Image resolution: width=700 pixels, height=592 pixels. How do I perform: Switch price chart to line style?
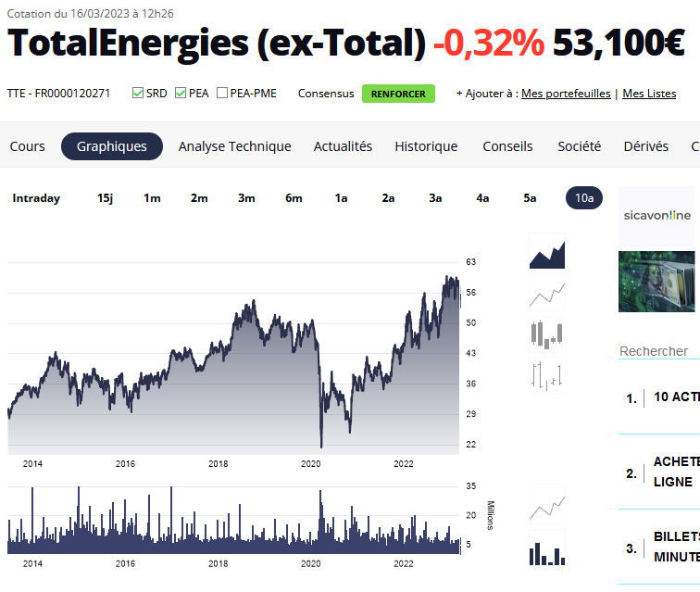pyautogui.click(x=546, y=294)
